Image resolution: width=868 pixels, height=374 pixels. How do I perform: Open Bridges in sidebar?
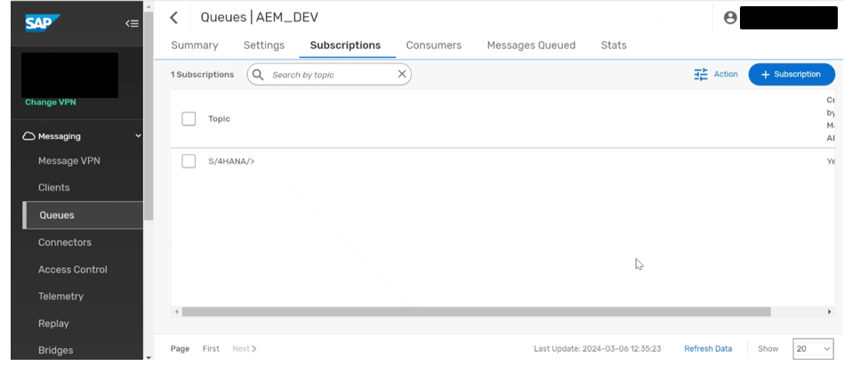[55, 350]
